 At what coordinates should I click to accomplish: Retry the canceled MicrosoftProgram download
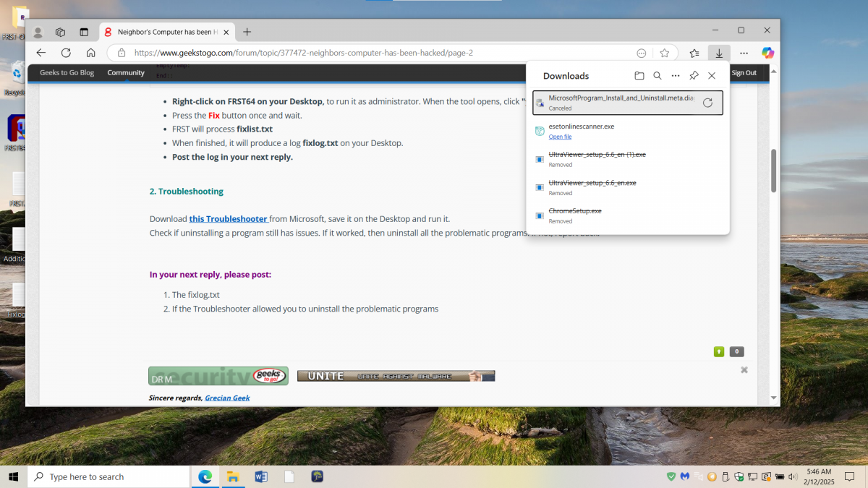click(x=707, y=103)
